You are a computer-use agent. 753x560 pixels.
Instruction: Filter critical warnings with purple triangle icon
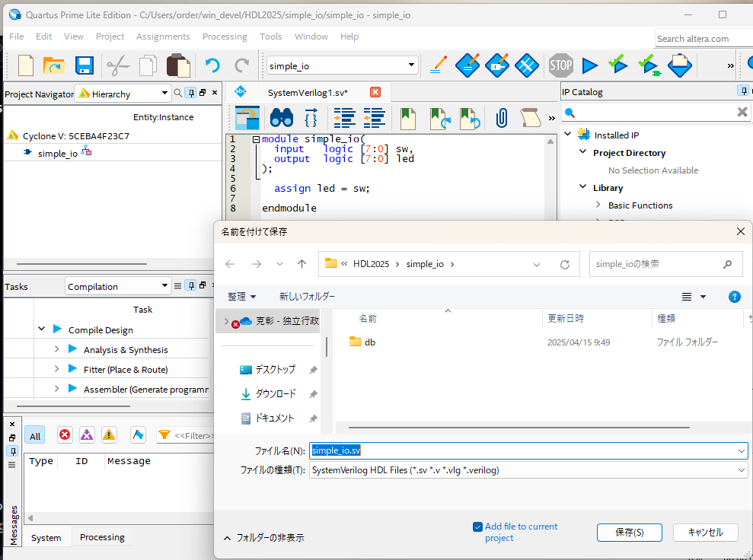pos(87,435)
